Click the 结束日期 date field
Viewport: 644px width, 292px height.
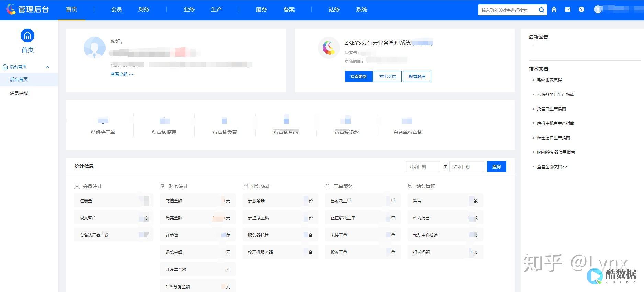[467, 166]
